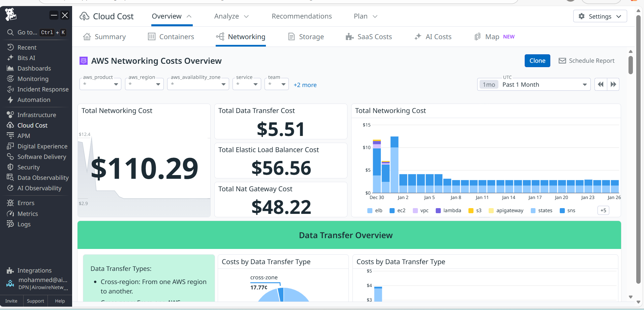Open the Recommendations tab
This screenshot has height=310, width=644.
pyautogui.click(x=302, y=16)
